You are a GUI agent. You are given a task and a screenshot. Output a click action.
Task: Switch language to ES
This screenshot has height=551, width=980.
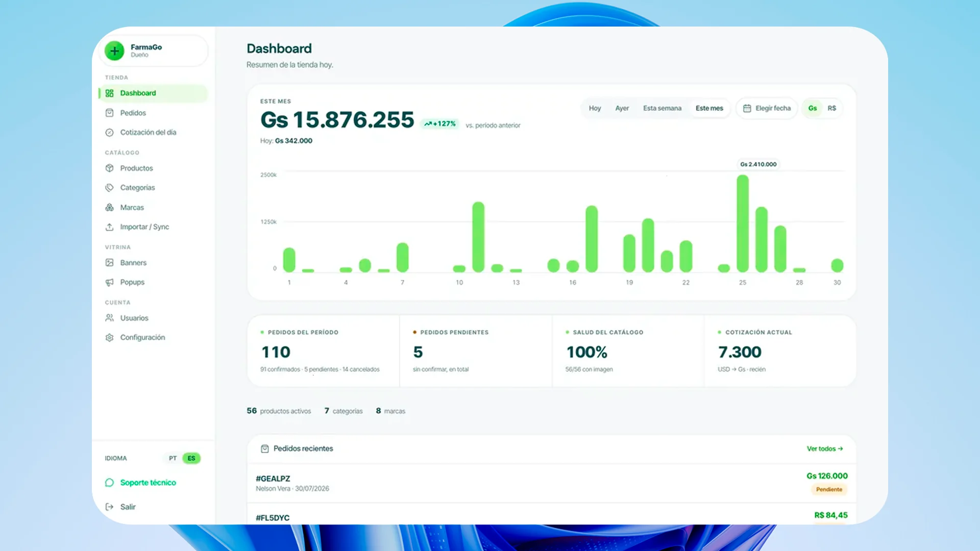click(191, 458)
